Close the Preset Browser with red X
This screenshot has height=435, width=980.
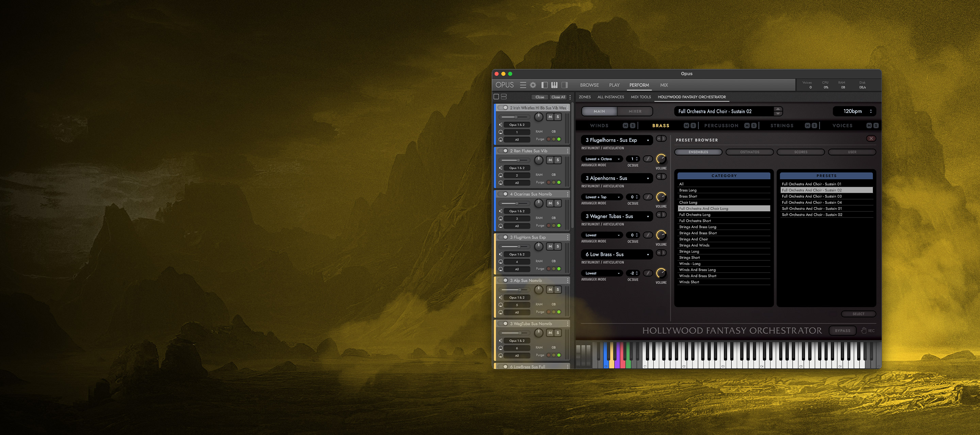click(x=871, y=139)
